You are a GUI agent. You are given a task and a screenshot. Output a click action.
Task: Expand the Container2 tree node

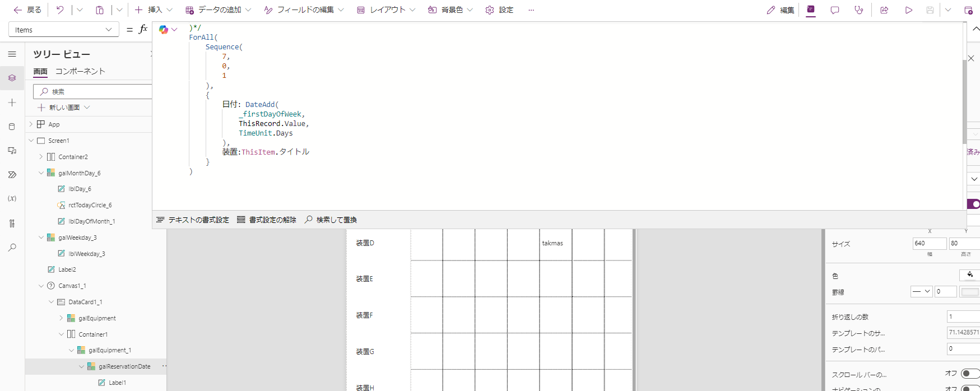[41, 157]
